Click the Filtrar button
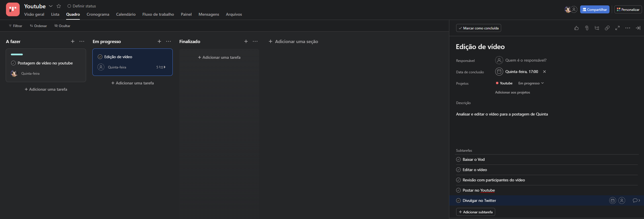Screen dimensions: 644x219 (x=15, y=26)
